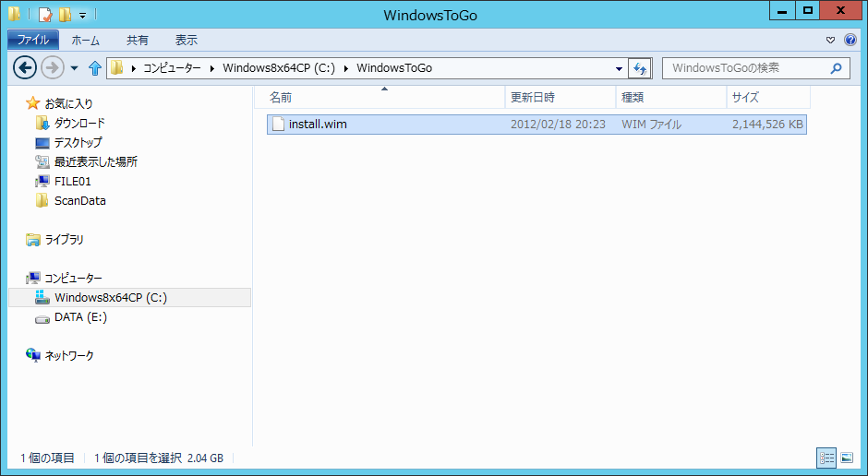Switch to large icons view in status bar
The image size is (868, 476).
pyautogui.click(x=847, y=458)
